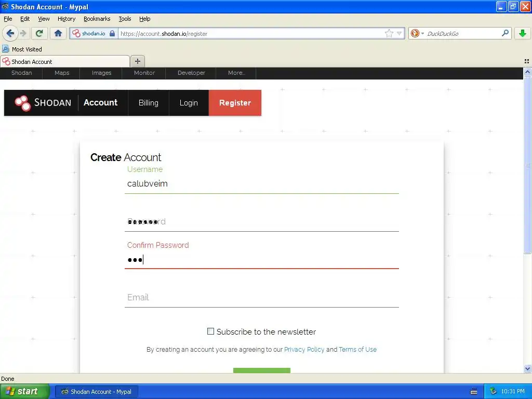Viewport: 532px width, 399px height.
Task: Click into the Password field
Action: pyautogui.click(x=262, y=221)
